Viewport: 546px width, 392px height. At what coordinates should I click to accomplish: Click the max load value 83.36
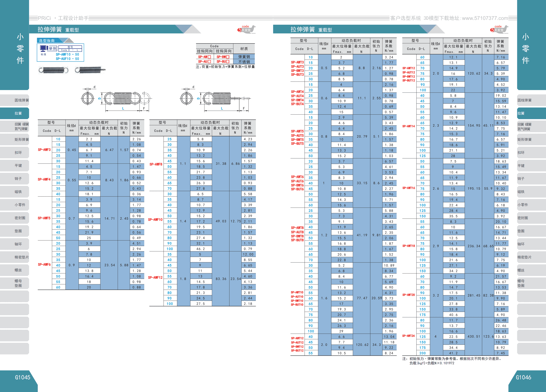click(221, 279)
